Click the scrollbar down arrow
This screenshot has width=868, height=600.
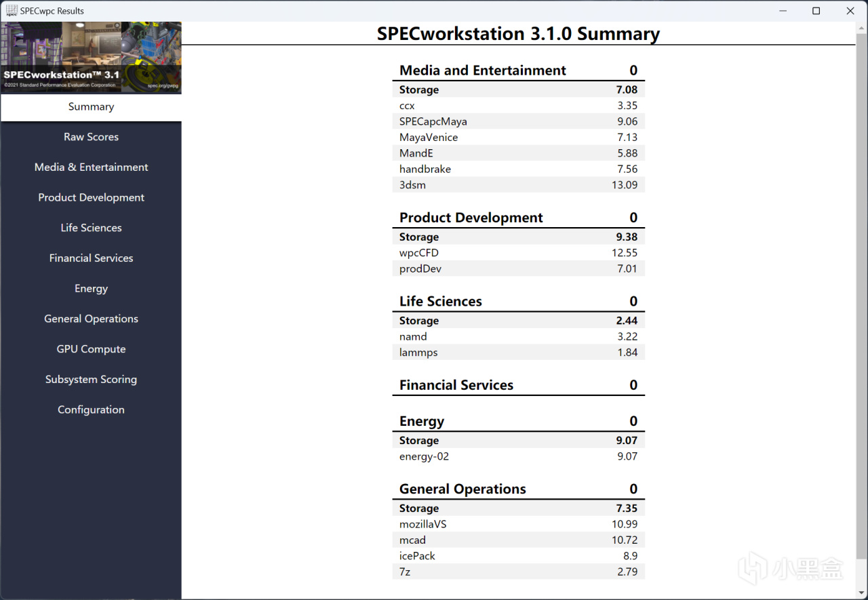pos(861,593)
